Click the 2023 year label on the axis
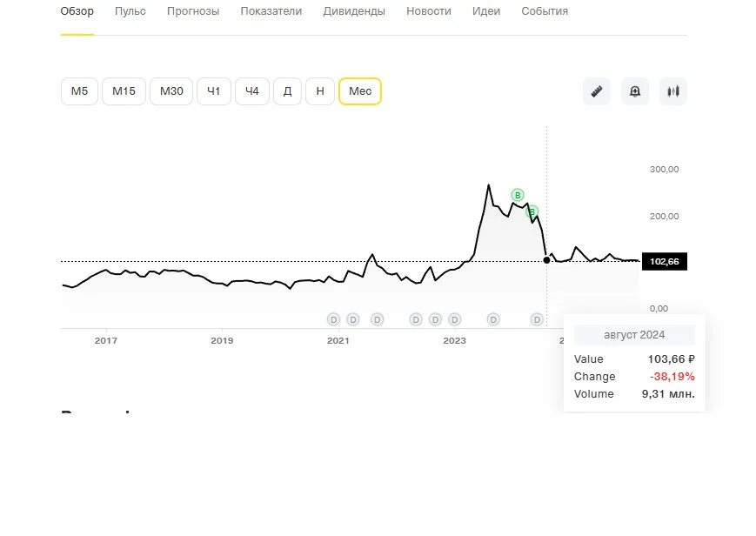756x536 pixels. (455, 340)
